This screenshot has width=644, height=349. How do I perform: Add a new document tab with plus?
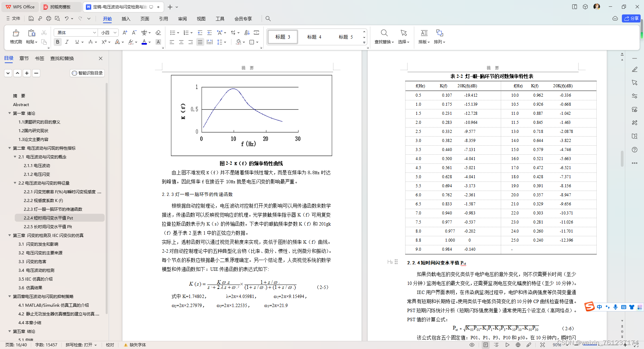[x=170, y=7]
